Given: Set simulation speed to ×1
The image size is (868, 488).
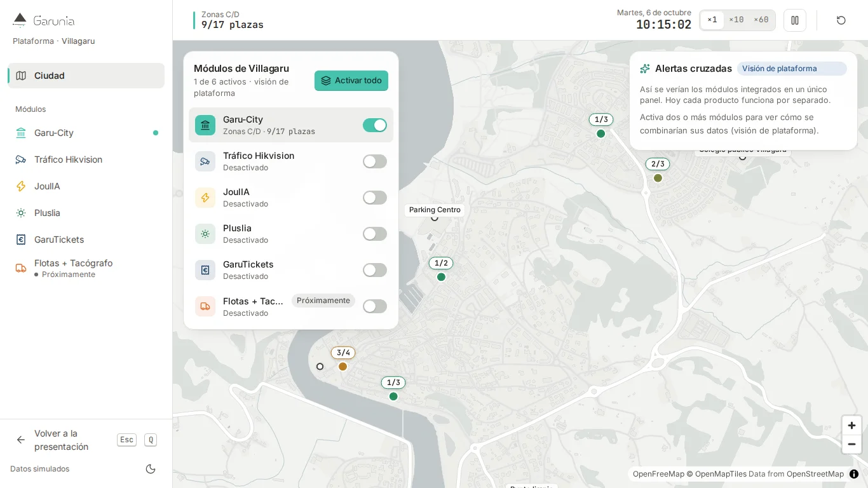Looking at the screenshot, I should [x=712, y=20].
